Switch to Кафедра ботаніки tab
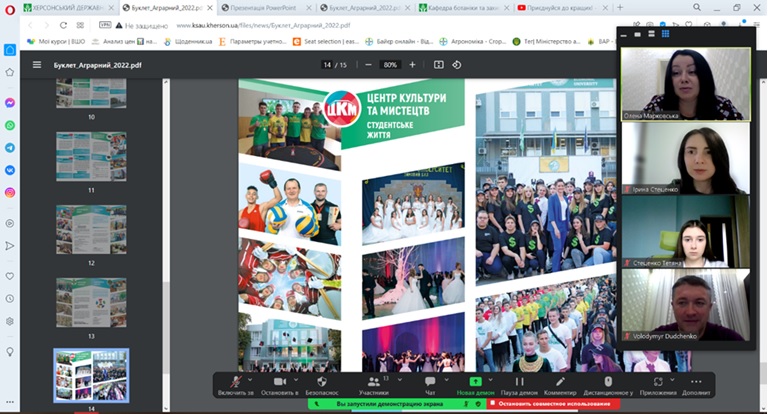The height and width of the screenshot is (414, 768). point(463,8)
